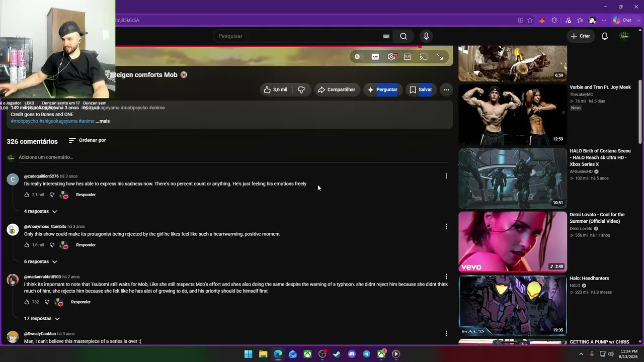The image size is (644, 362).
Task: Switch the player to theater mode
Action: [408, 57]
